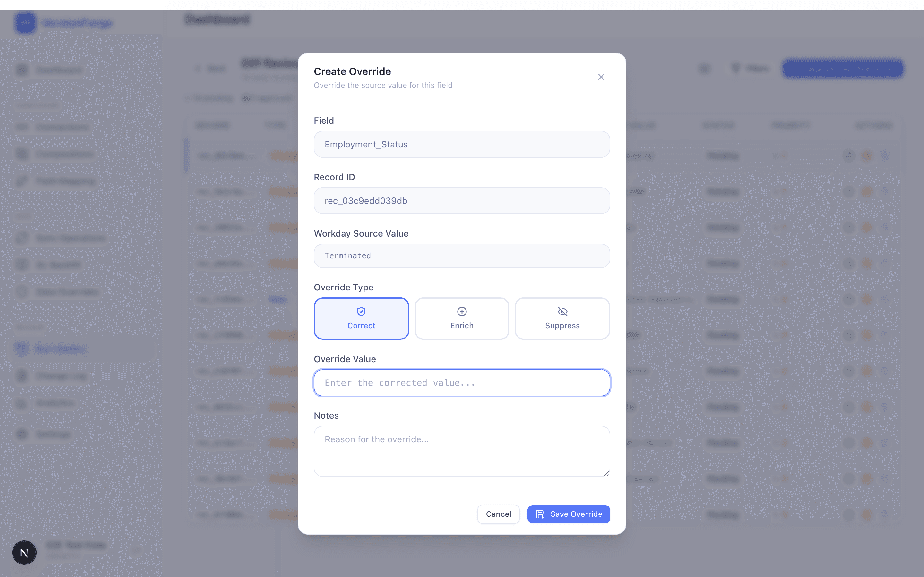Click the Record ID field showing rec_03c9edd039db

click(462, 201)
